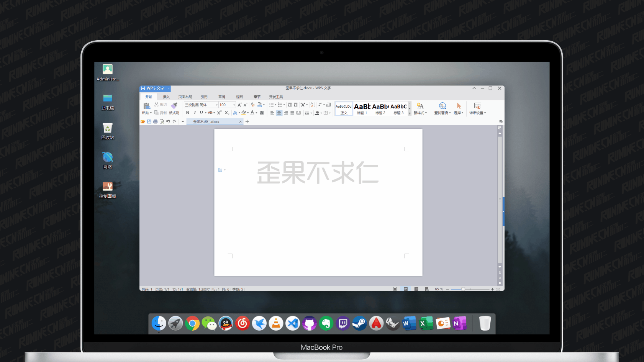This screenshot has height=362, width=644.
Task: Click New Style (新样式) button
Action: click(420, 108)
